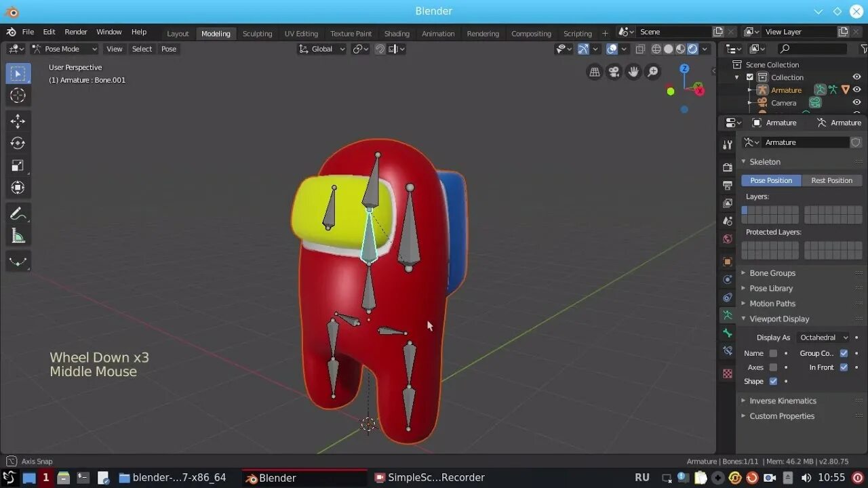Screen dimensions: 868x488
Task: Hide the Armature in outliner
Action: coord(857,89)
